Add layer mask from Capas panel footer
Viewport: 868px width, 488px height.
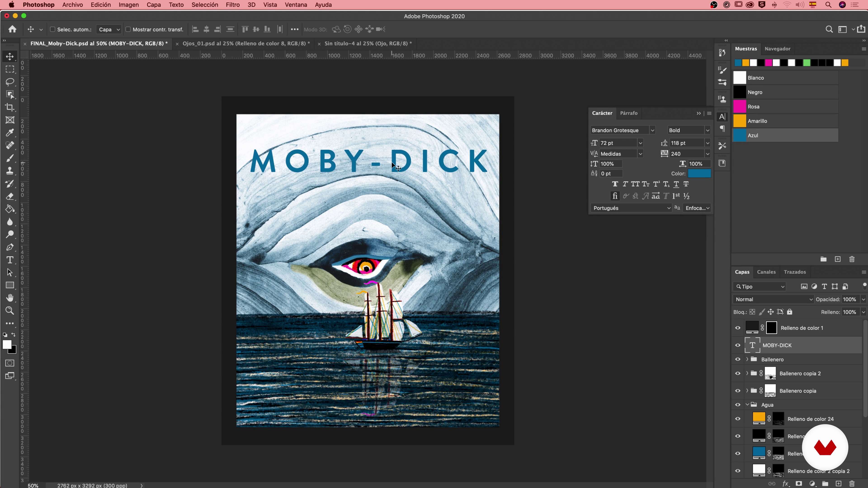[x=799, y=484]
